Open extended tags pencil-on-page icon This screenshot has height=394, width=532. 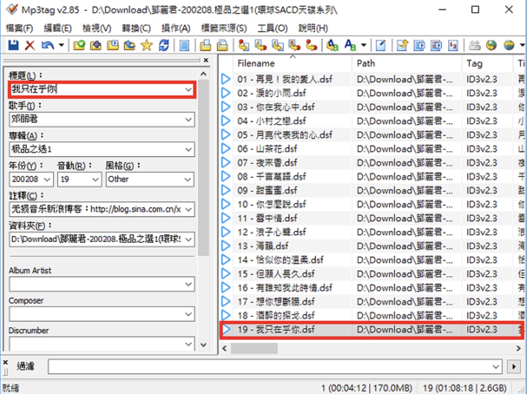(x=380, y=45)
